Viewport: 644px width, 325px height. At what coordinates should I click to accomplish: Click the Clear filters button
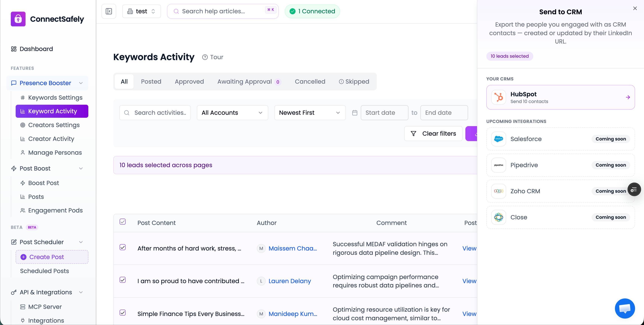433,134
